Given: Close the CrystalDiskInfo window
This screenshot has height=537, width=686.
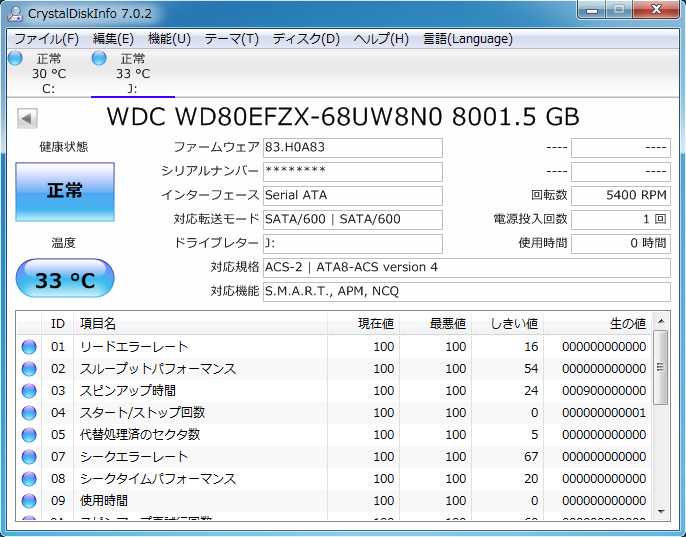Looking at the screenshot, I should tap(656, 10).
